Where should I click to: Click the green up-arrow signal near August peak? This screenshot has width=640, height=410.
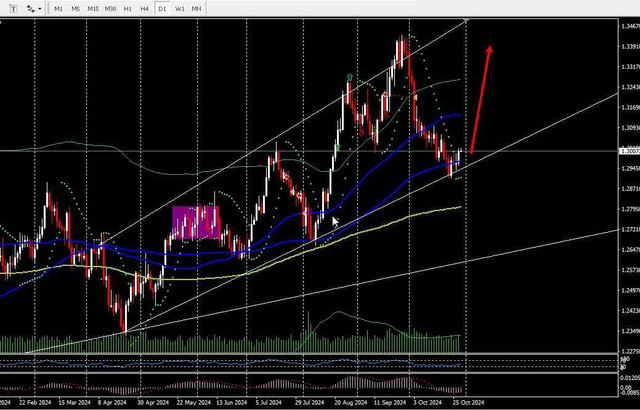[x=350, y=77]
